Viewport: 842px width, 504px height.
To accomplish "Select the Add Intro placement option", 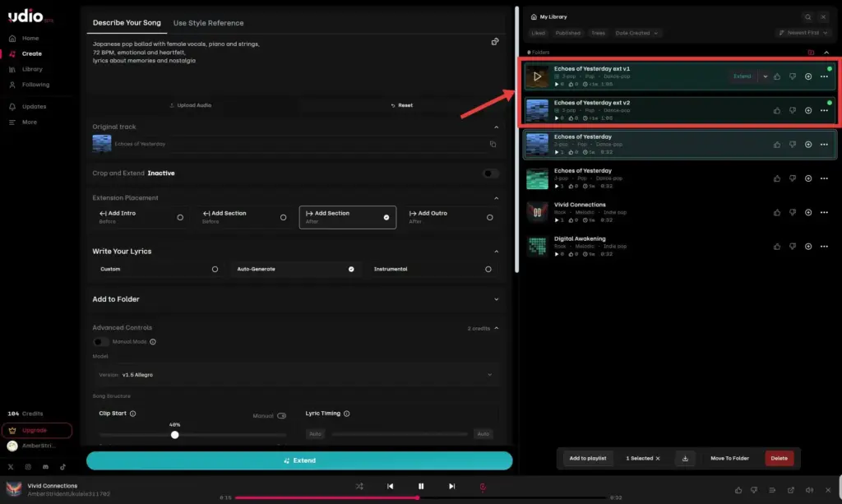I will (141, 217).
